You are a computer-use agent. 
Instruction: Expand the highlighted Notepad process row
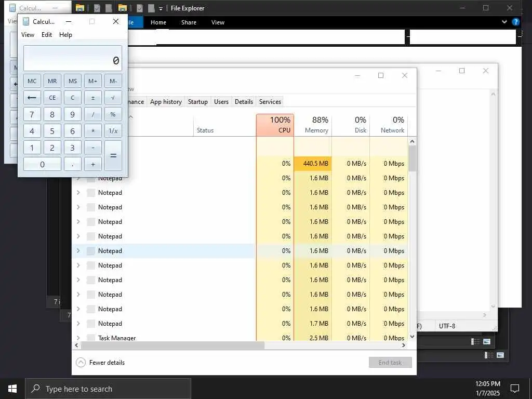tap(78, 251)
